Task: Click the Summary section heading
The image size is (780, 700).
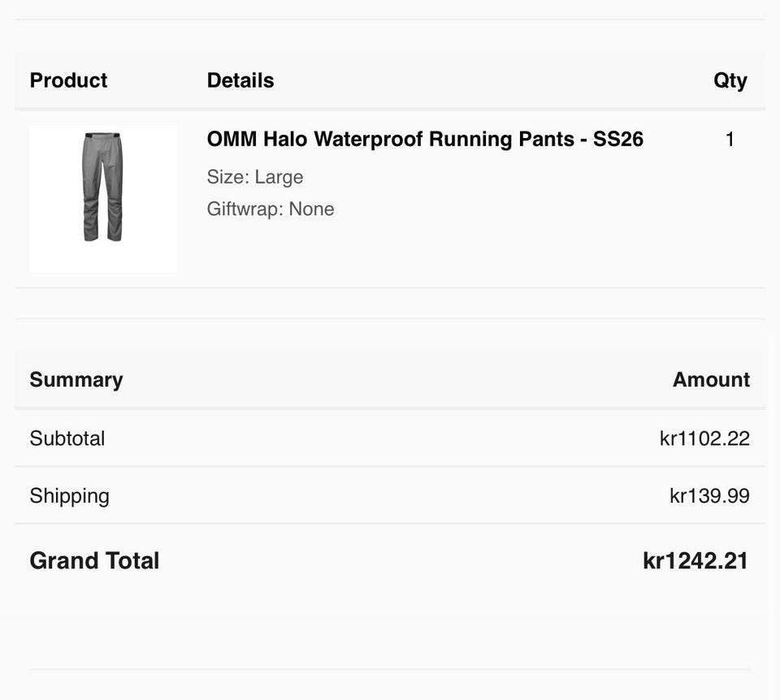Action: point(76,380)
